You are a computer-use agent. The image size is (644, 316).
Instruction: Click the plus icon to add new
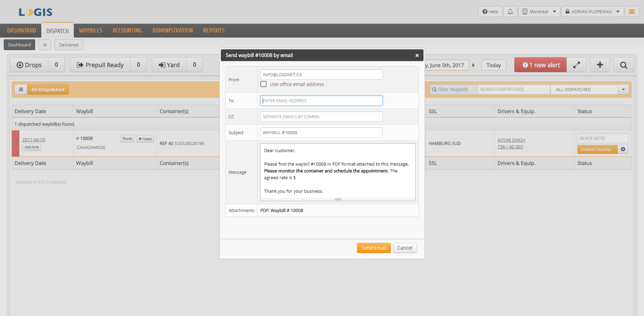click(x=600, y=65)
